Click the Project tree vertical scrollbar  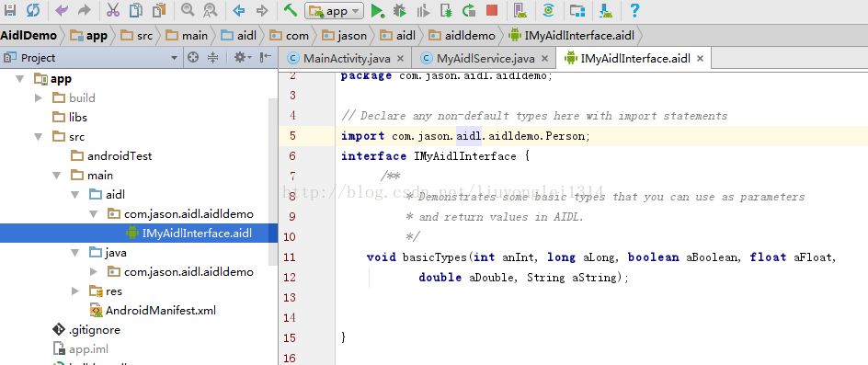(x=272, y=182)
